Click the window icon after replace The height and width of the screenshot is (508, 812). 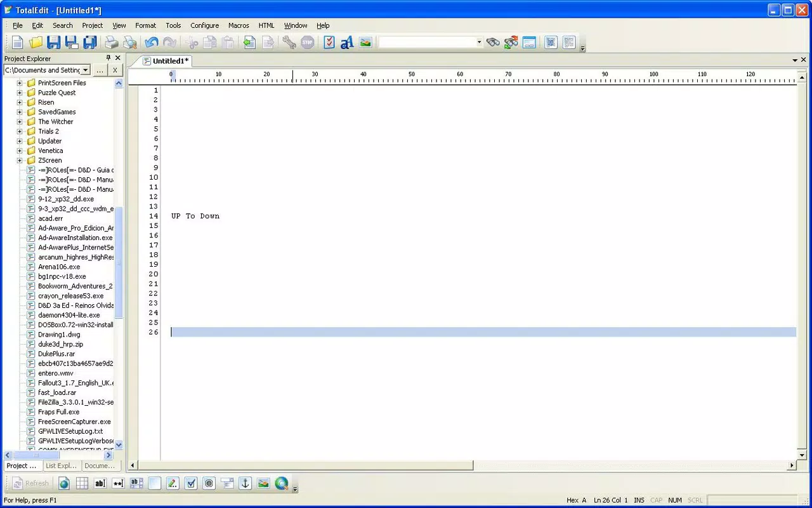(529, 43)
